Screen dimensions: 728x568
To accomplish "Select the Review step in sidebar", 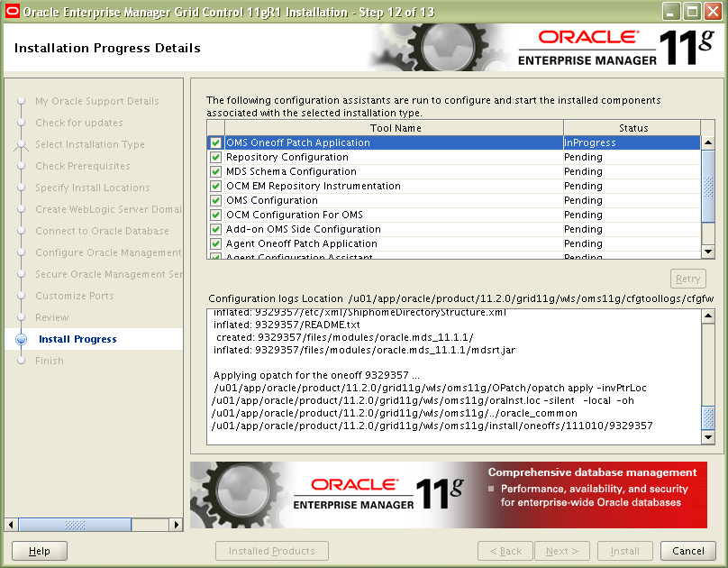I will coord(52,317).
